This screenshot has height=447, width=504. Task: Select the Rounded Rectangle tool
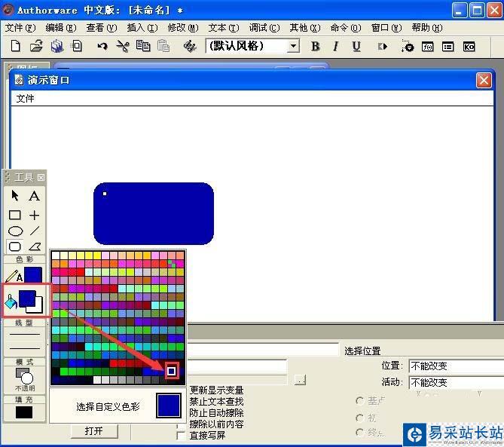point(15,246)
